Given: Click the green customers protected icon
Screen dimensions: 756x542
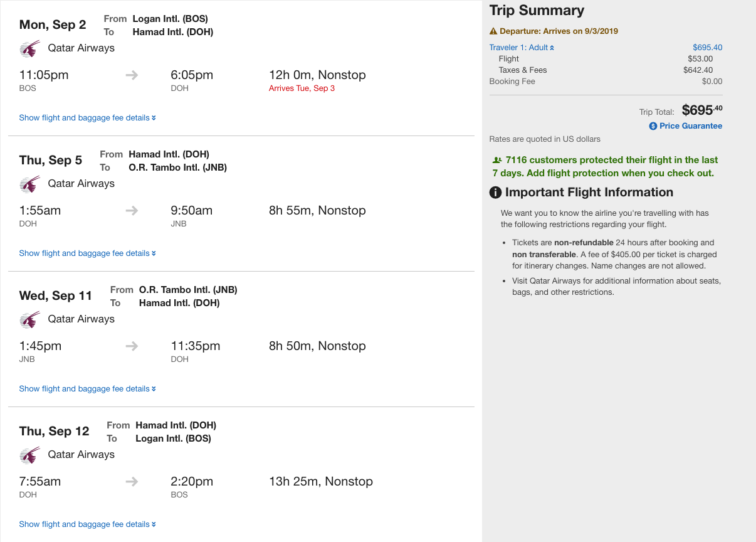Looking at the screenshot, I should click(x=497, y=161).
